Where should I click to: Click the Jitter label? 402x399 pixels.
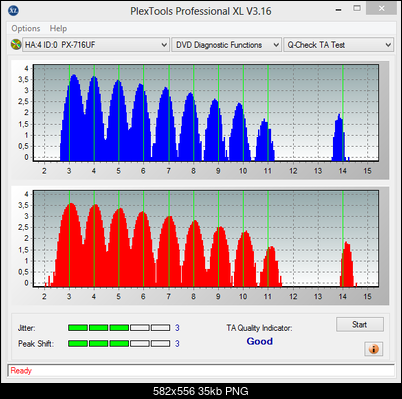[26, 328]
